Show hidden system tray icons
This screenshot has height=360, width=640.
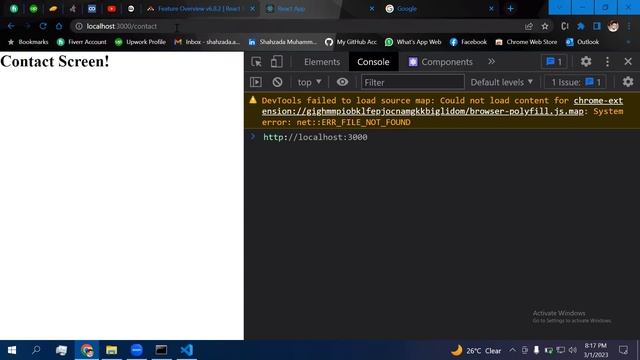click(512, 350)
